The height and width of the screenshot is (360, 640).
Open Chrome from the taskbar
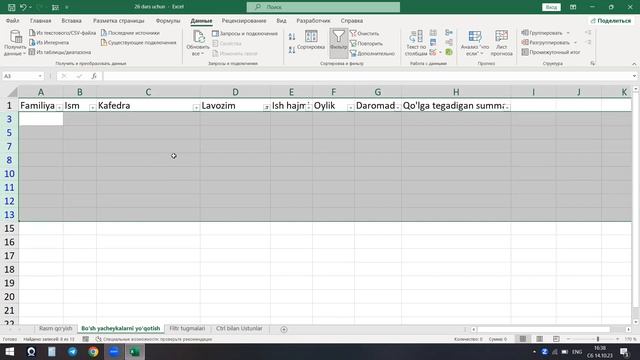[93, 351]
